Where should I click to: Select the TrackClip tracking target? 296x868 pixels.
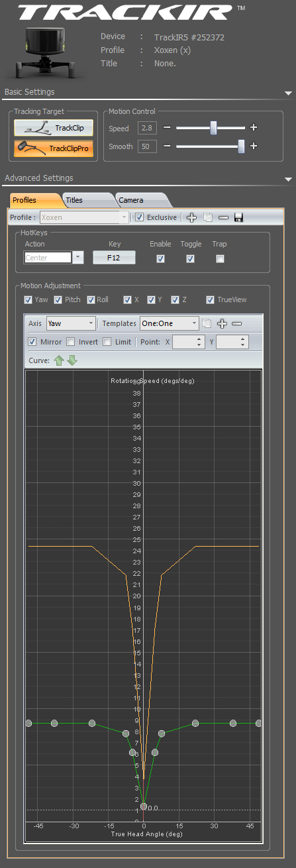pos(54,127)
